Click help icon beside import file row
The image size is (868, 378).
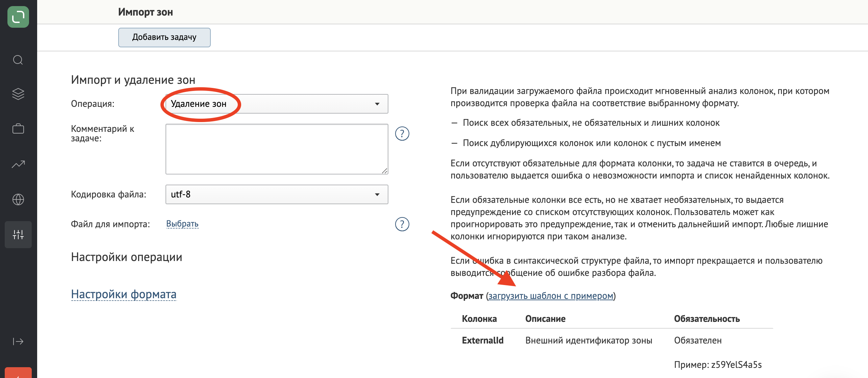point(402,224)
